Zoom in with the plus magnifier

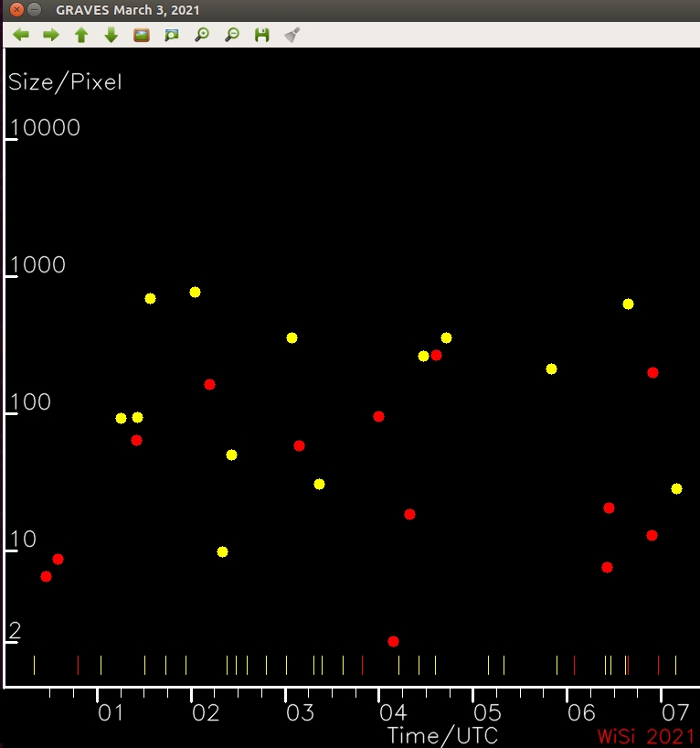pos(202,35)
